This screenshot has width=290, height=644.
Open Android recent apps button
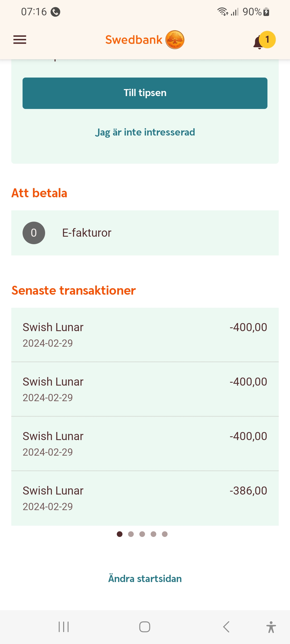pyautogui.click(x=64, y=627)
